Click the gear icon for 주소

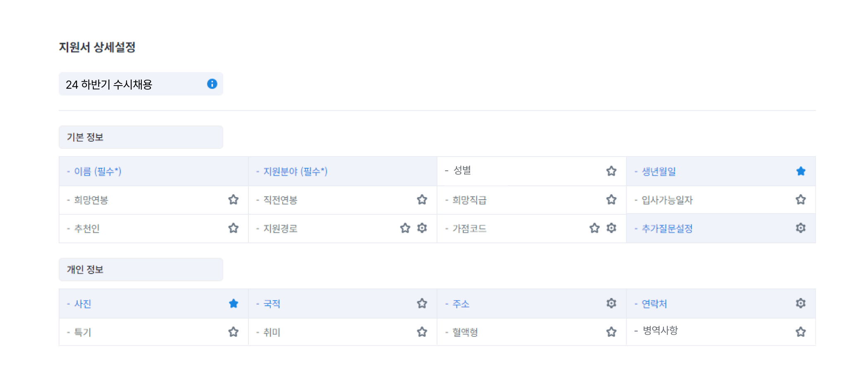pos(611,303)
